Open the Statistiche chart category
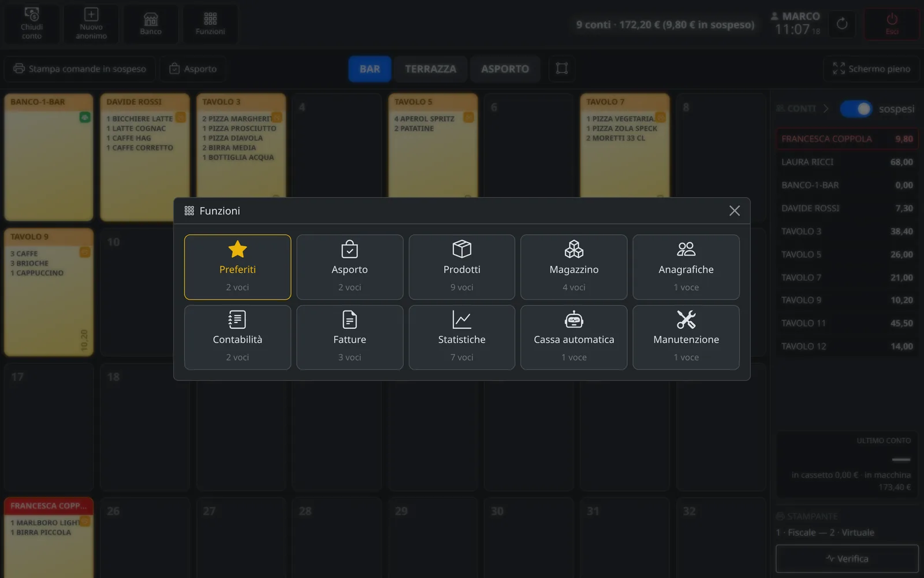924x578 pixels. coord(461,338)
